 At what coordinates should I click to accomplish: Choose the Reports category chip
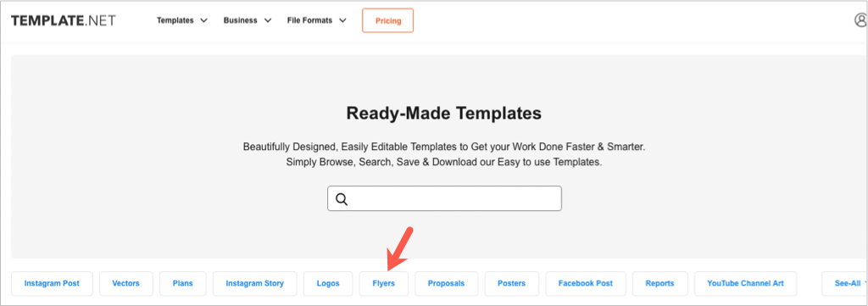(659, 283)
